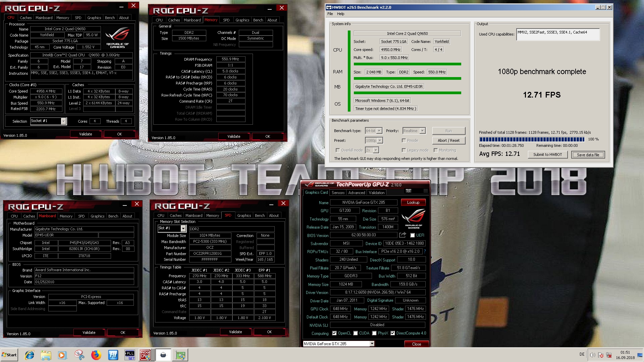Image resolution: width=644 pixels, height=362 pixels.
Task: Open the Snipping Tool scissors icon
Action: coord(79,355)
